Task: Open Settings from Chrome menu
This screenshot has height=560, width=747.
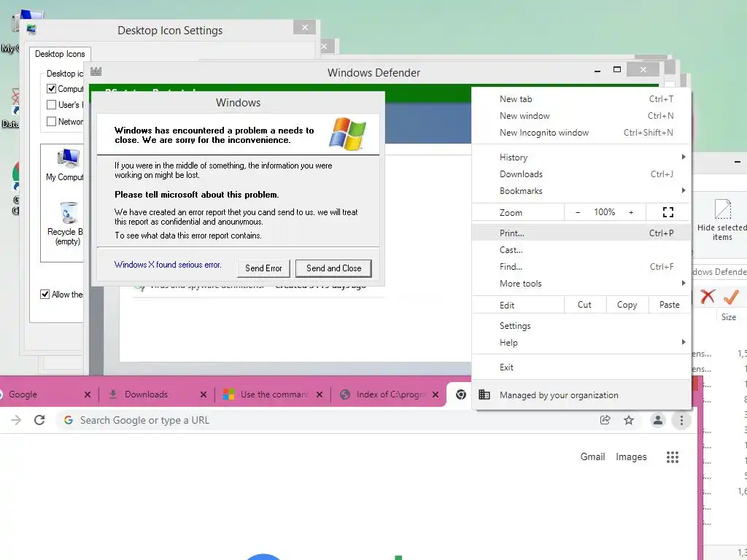Action: pos(581,326)
